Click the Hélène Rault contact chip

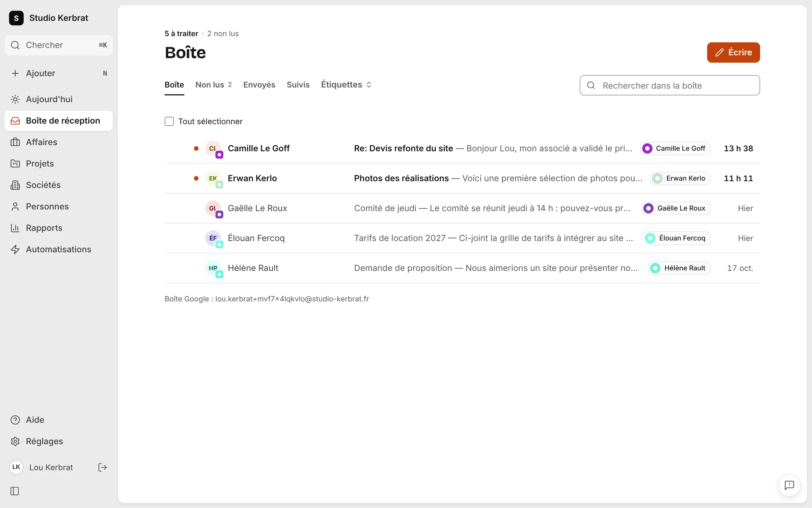tap(679, 268)
